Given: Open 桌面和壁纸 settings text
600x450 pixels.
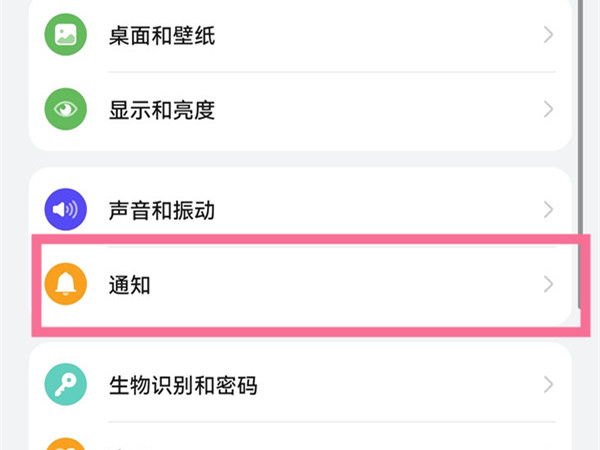Looking at the screenshot, I should [x=161, y=37].
